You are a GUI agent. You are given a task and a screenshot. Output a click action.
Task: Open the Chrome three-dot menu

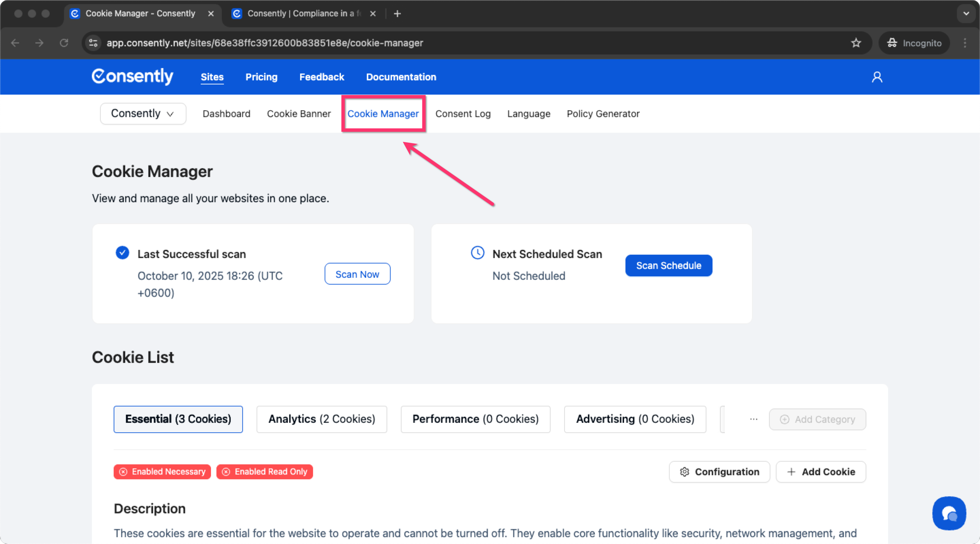pyautogui.click(x=965, y=43)
